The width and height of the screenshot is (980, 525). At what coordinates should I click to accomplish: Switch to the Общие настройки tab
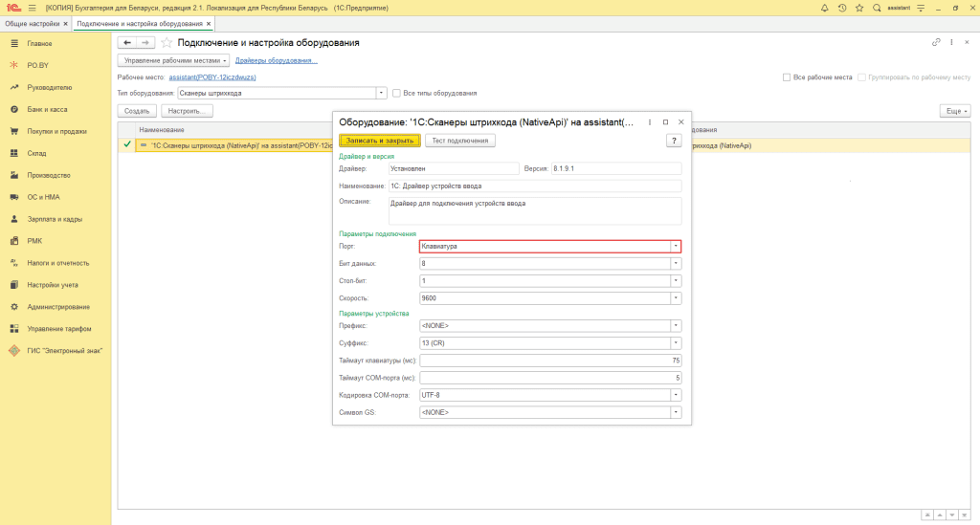click(32, 22)
